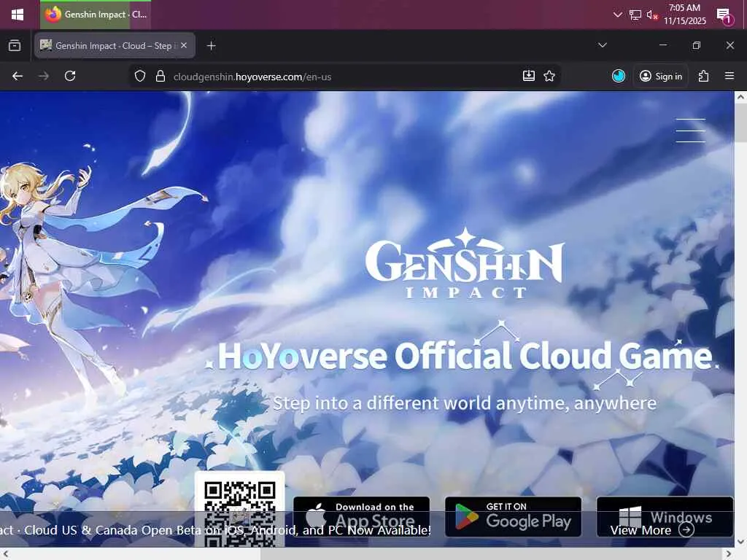747x560 pixels.
Task: Open the Firefox application menu
Action: 729,76
